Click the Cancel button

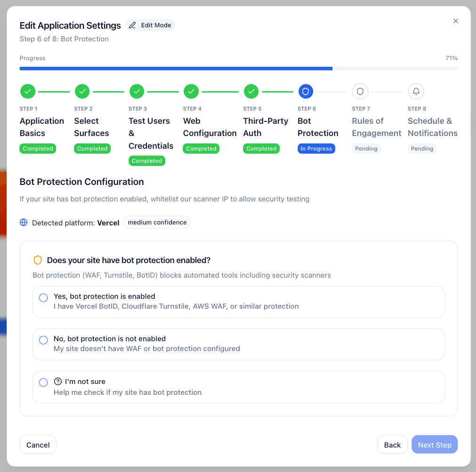(38, 445)
